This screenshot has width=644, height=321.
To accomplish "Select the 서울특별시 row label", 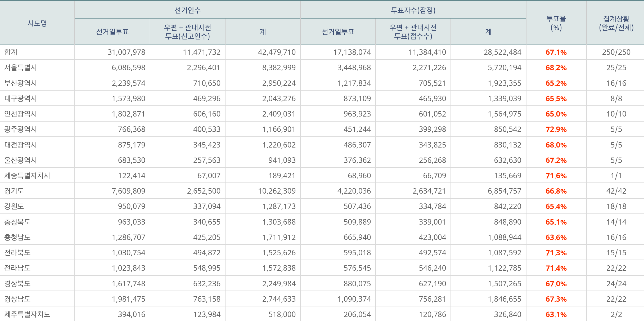I will point(21,68).
